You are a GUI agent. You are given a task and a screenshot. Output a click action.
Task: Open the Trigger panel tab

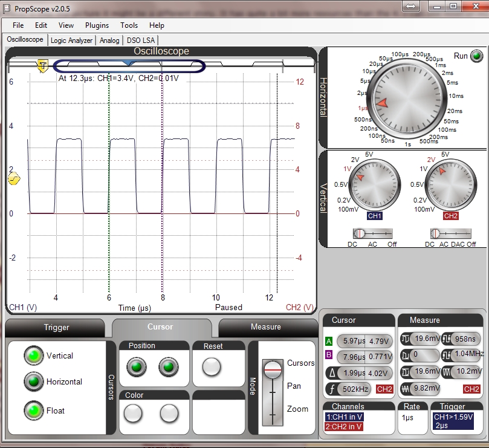coord(57,327)
